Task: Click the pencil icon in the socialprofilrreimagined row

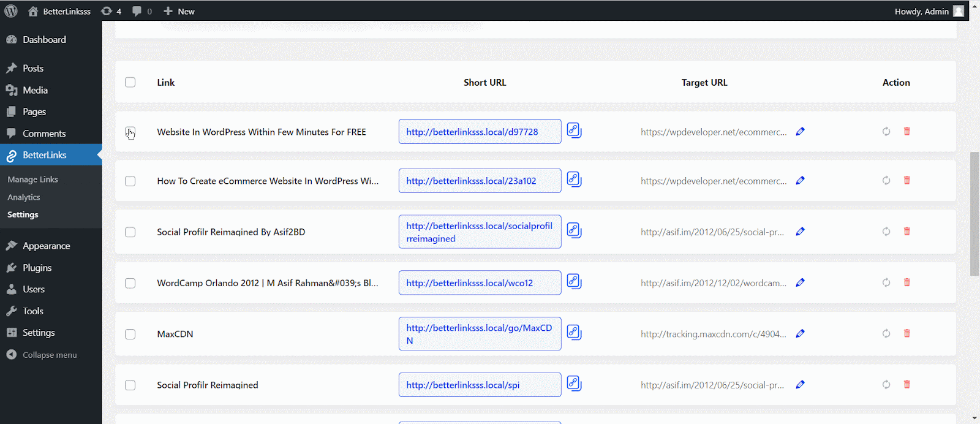Action: click(800, 232)
